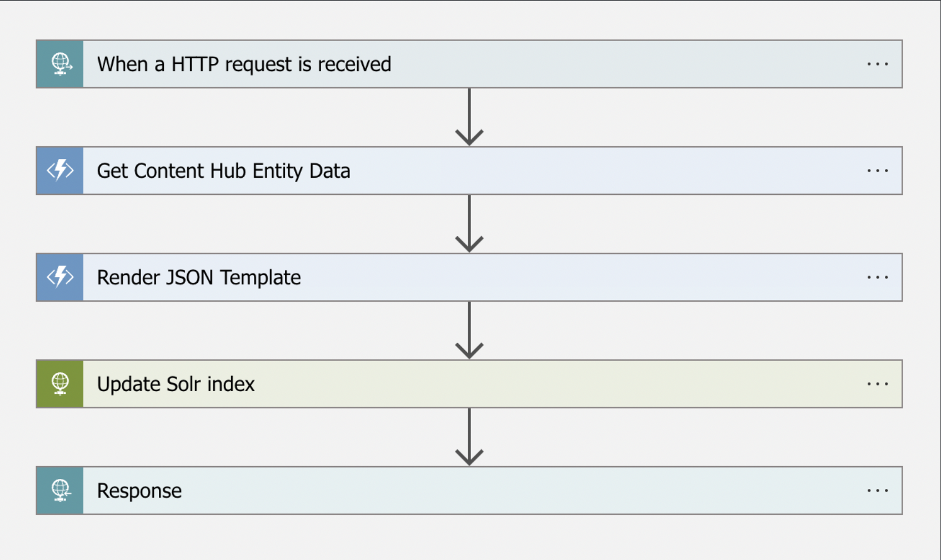Click the Response step globe icon
The width and height of the screenshot is (941, 560).
point(60,491)
